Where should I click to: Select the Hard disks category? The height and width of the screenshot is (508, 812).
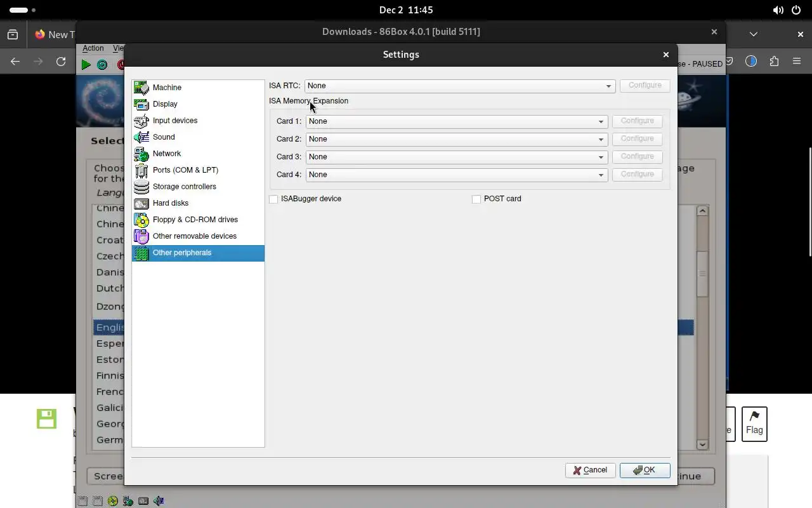[198, 203]
